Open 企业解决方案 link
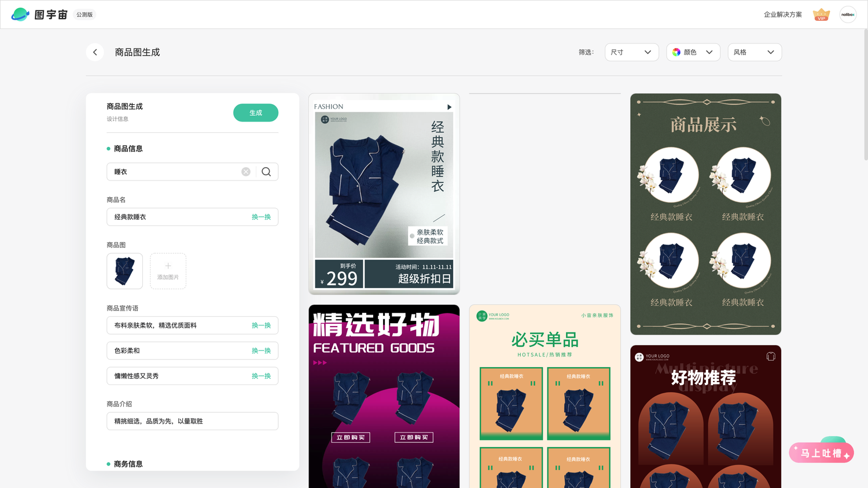 click(782, 14)
